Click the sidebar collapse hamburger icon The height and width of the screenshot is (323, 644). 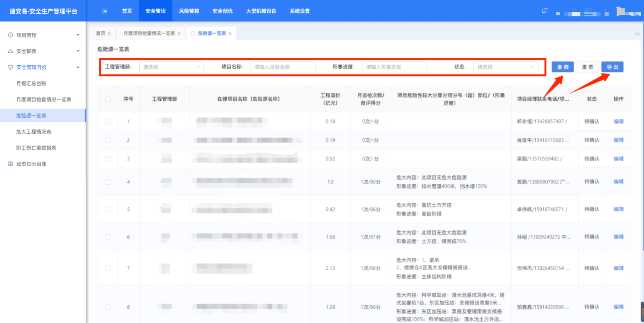pos(105,11)
